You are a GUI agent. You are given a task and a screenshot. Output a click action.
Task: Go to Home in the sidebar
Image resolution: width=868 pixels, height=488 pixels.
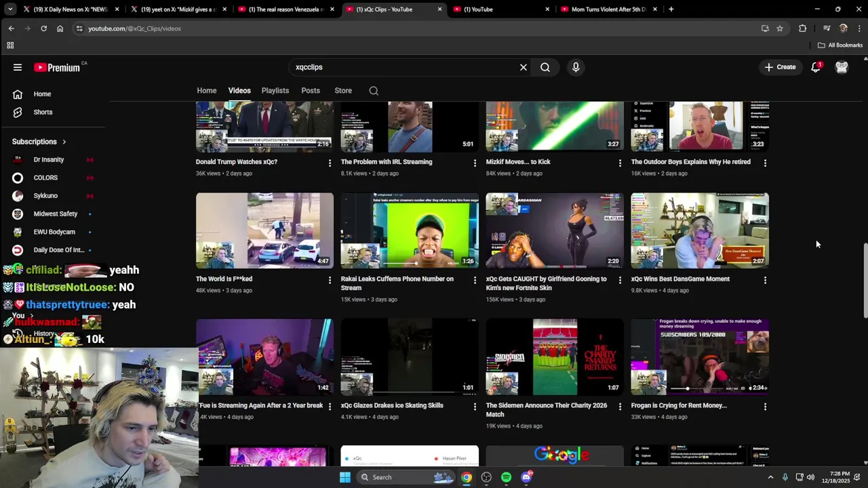pos(42,94)
